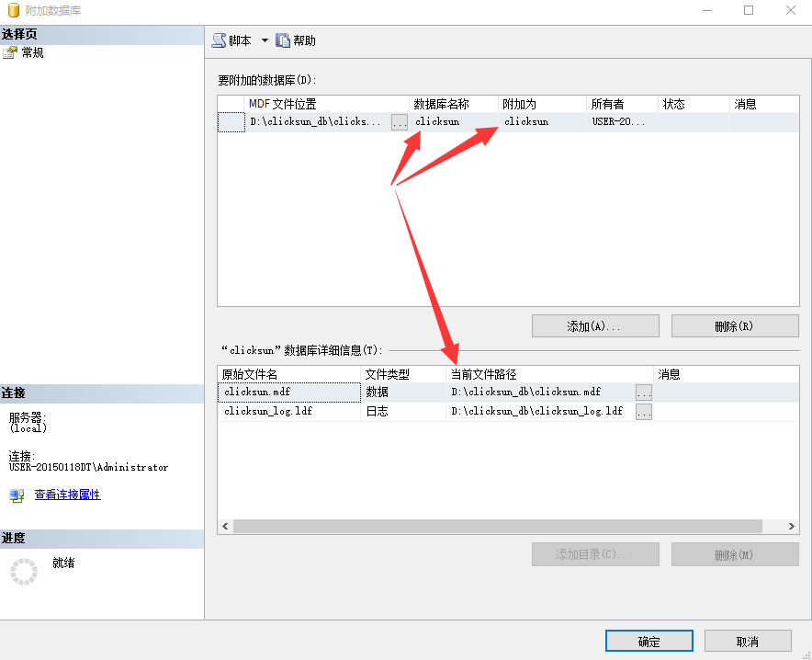Click the USER-20150118DT\Administrator connection text
812x660 pixels.
pyautogui.click(x=88, y=467)
